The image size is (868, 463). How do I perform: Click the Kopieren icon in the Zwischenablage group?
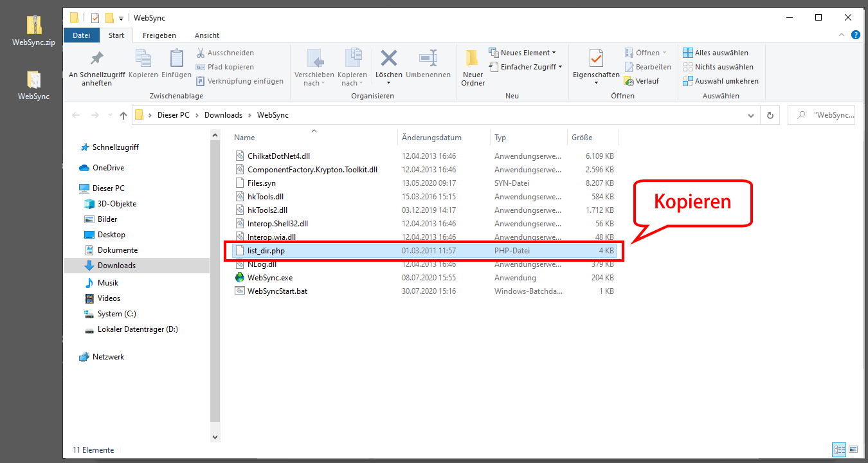pyautogui.click(x=143, y=64)
